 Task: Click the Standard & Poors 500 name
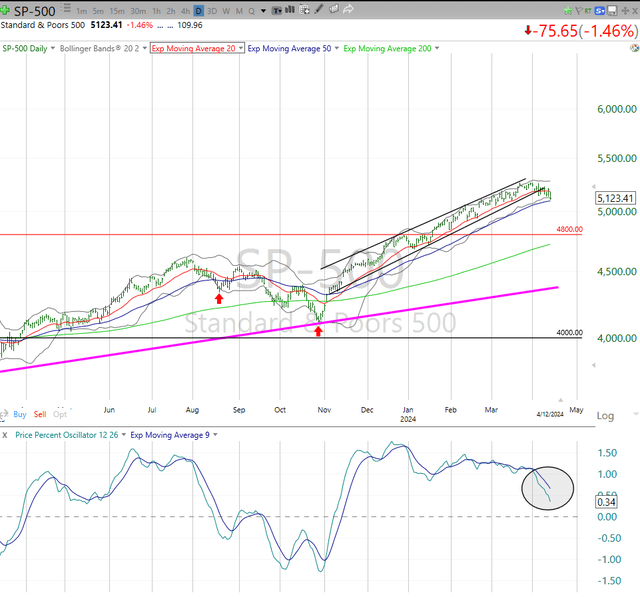pos(43,25)
